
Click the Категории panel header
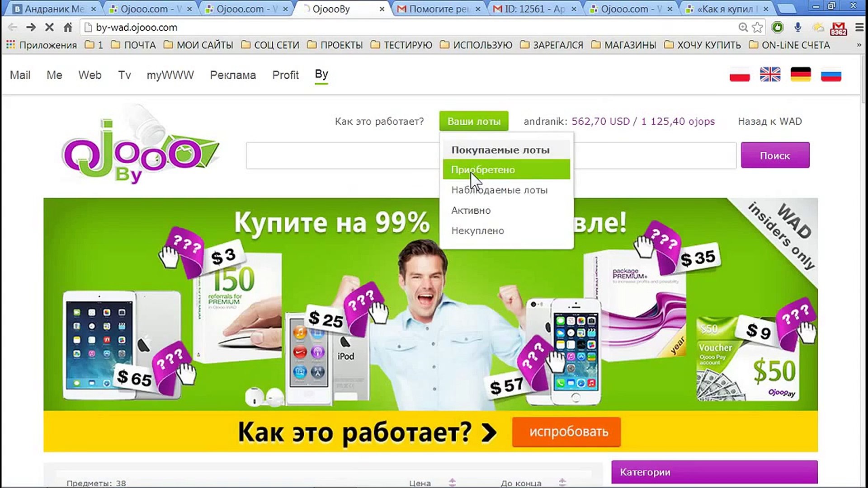(x=714, y=472)
